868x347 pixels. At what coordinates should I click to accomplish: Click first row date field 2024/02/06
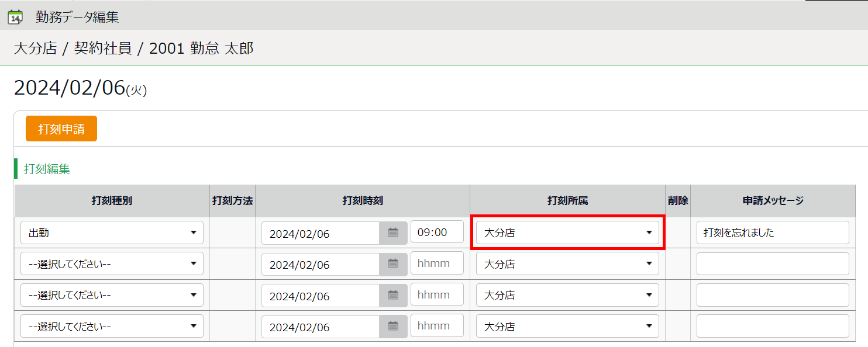(x=321, y=233)
